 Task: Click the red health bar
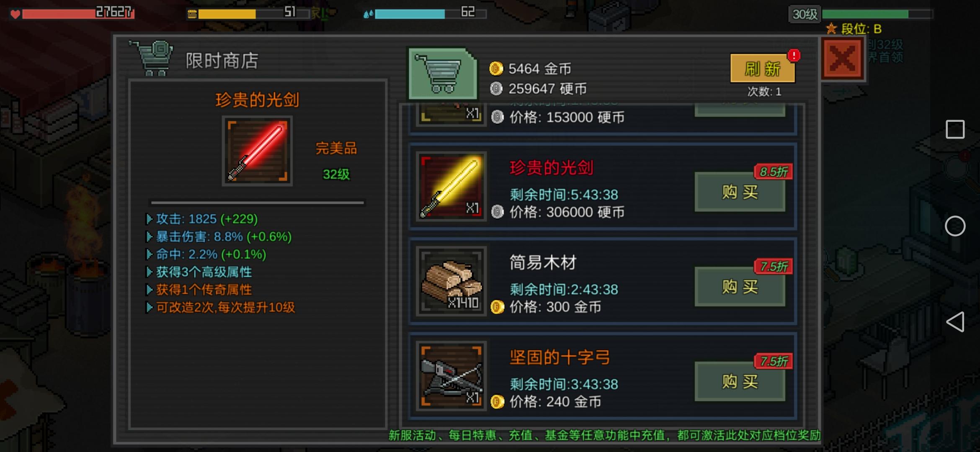(78, 14)
